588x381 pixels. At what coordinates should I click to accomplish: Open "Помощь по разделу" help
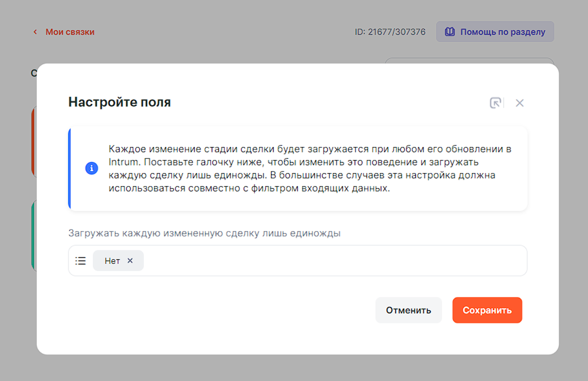click(x=502, y=32)
